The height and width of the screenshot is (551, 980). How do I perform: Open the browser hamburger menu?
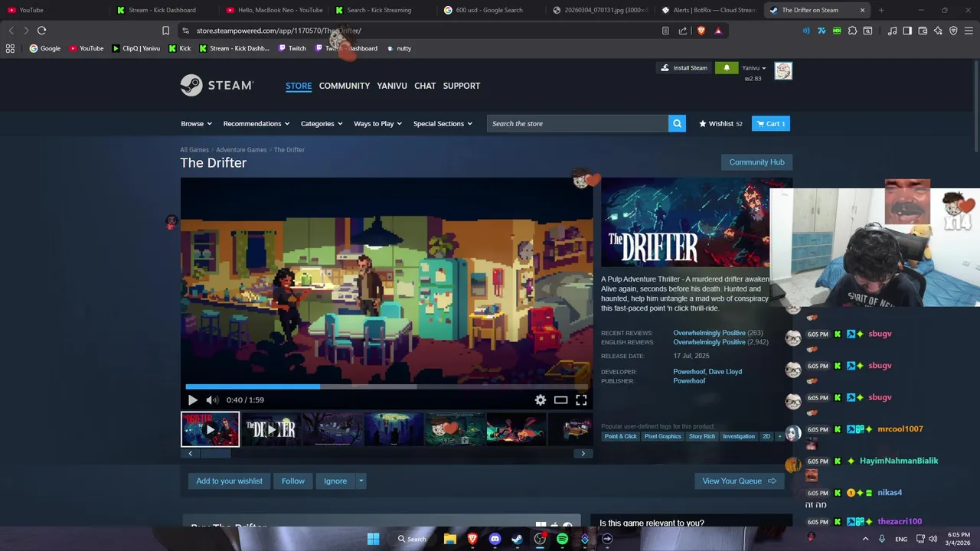(969, 31)
